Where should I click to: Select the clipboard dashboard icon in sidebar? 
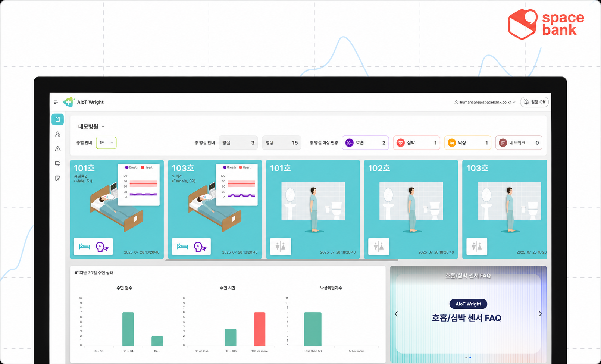[x=57, y=119]
